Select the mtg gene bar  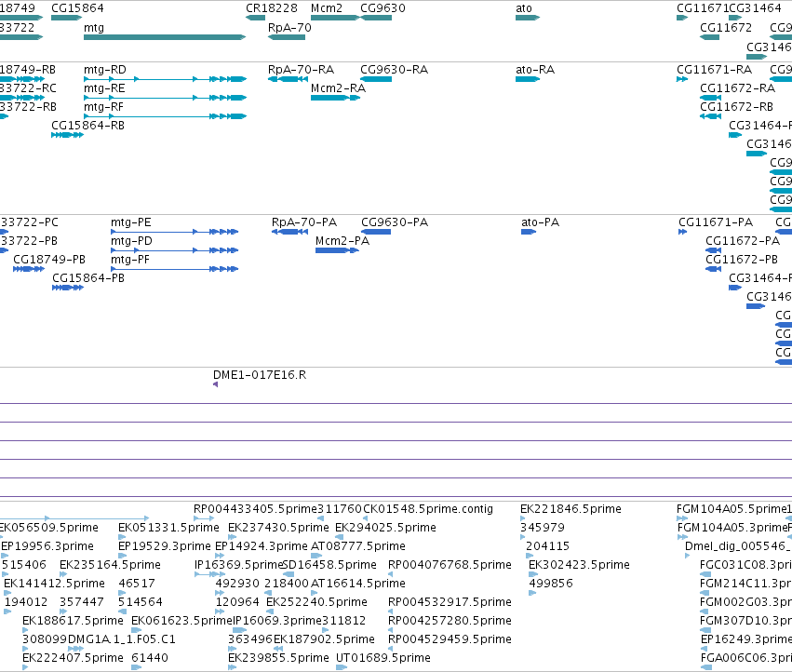(165, 37)
